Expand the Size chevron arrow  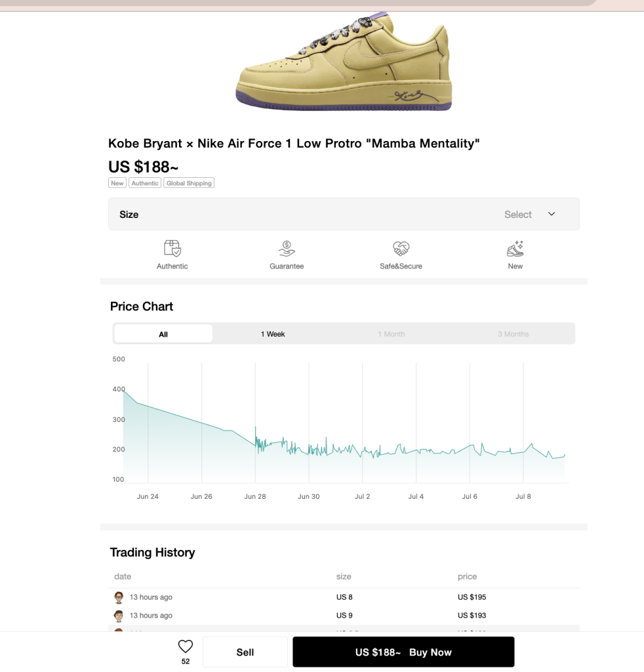tap(552, 214)
